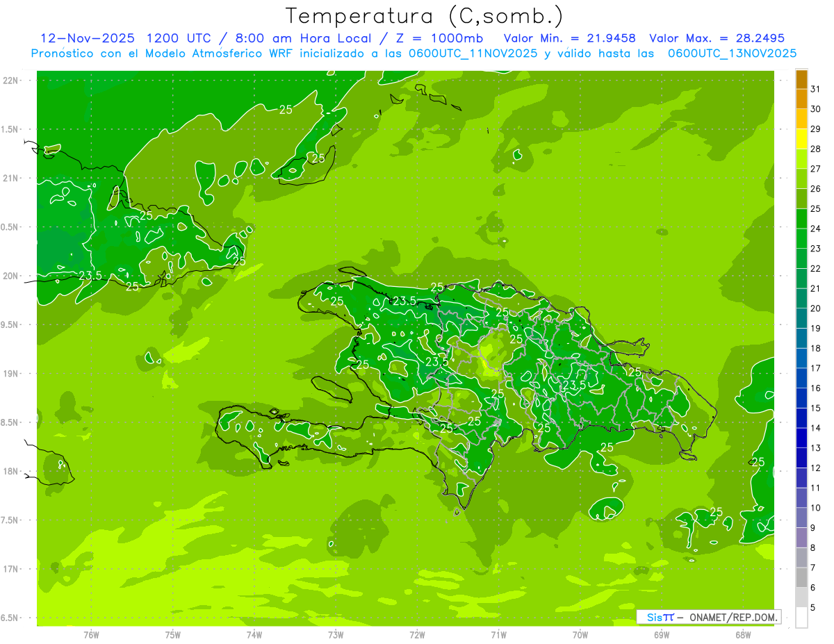Viewport: 834px width, 644px height.
Task: Click the "31" label on the color scale
Action: pyautogui.click(x=816, y=90)
